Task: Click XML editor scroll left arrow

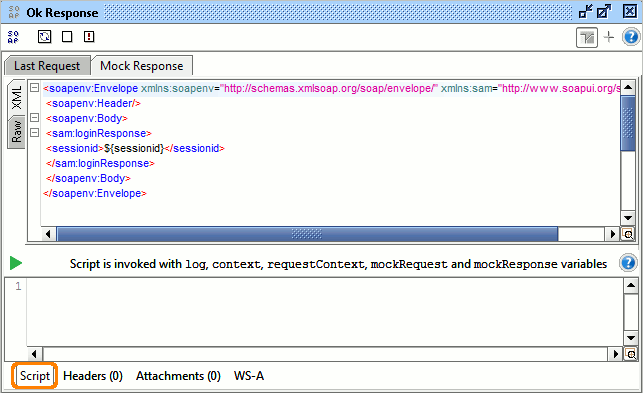Action: (x=48, y=234)
